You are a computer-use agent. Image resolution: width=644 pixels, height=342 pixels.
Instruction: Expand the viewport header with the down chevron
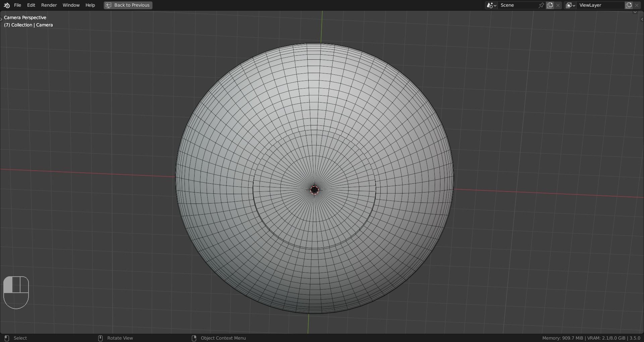(635, 12)
